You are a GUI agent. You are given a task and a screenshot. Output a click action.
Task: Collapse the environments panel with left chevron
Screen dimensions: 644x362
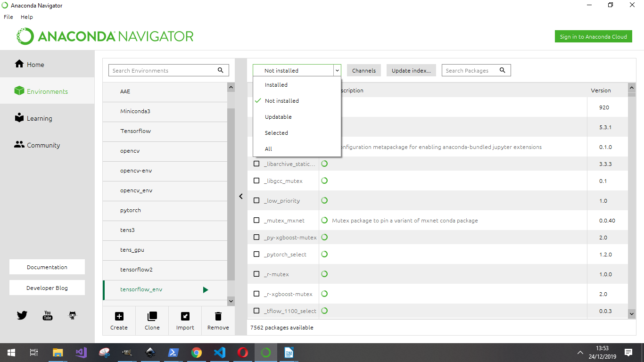pos(241,197)
